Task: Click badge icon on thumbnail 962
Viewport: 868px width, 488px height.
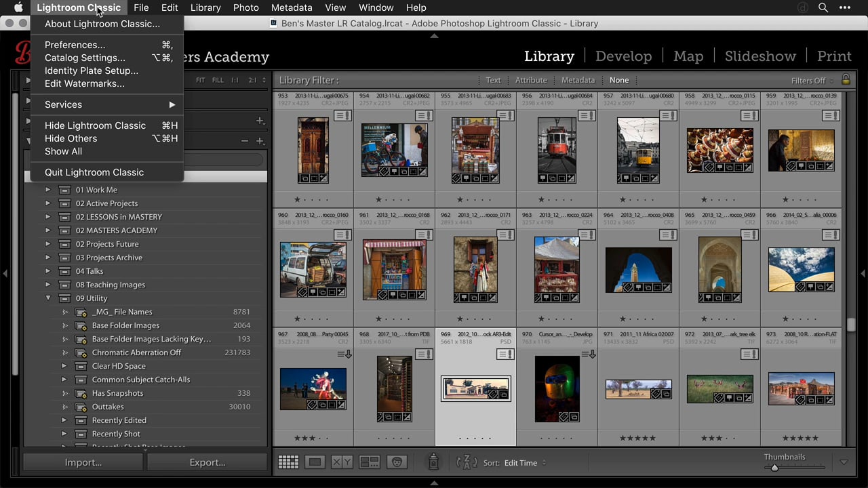Action: point(504,235)
